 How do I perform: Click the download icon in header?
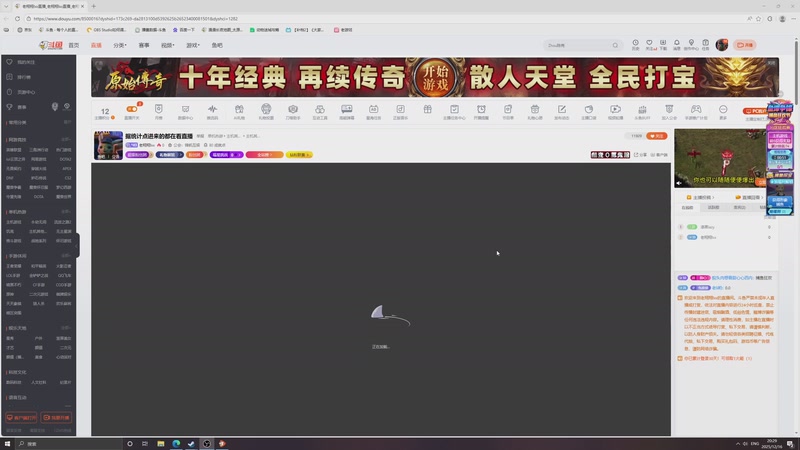click(663, 43)
